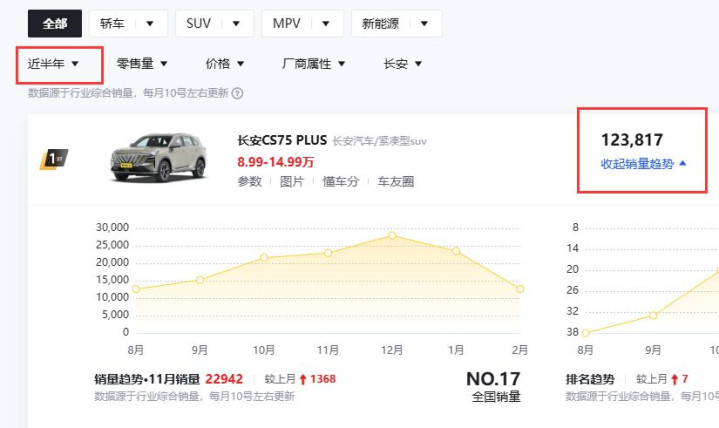The width and height of the screenshot is (719, 428).
Task: Open the 价格 filter dropdown
Action: 225,64
